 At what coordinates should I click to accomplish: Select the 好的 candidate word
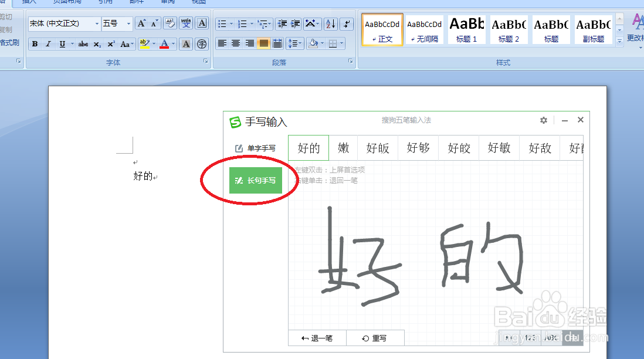(309, 148)
